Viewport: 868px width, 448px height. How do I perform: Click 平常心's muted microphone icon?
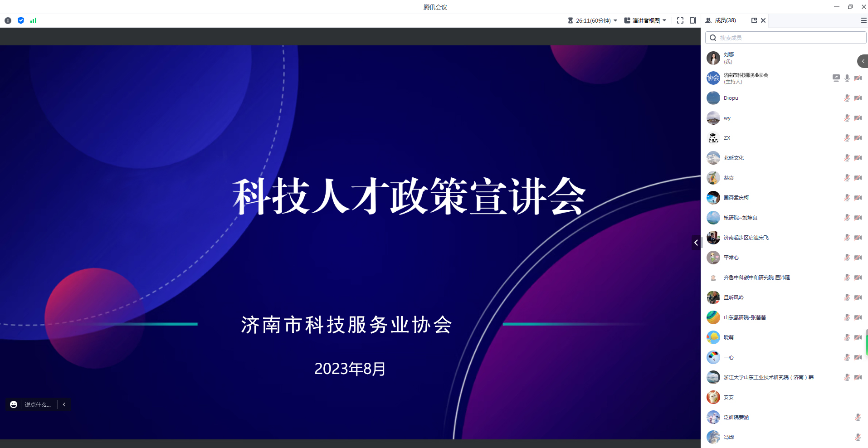847,258
